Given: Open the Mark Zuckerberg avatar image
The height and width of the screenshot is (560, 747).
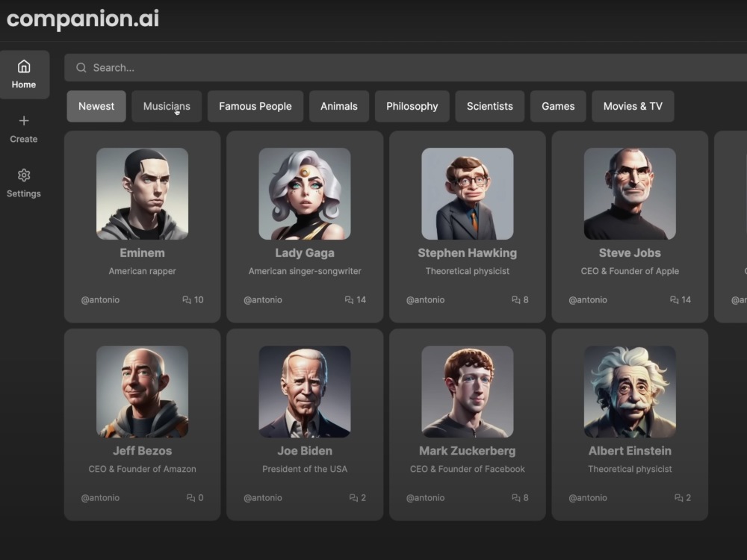Looking at the screenshot, I should point(468,391).
